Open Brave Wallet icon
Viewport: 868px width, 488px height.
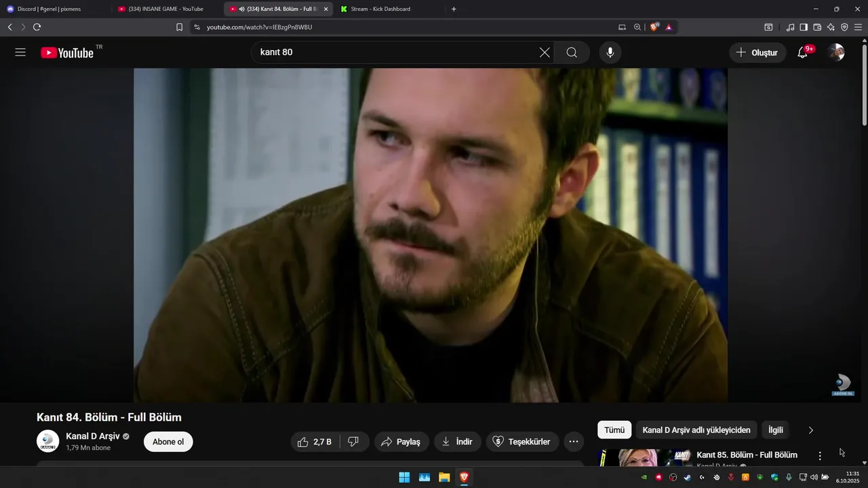[x=817, y=27]
